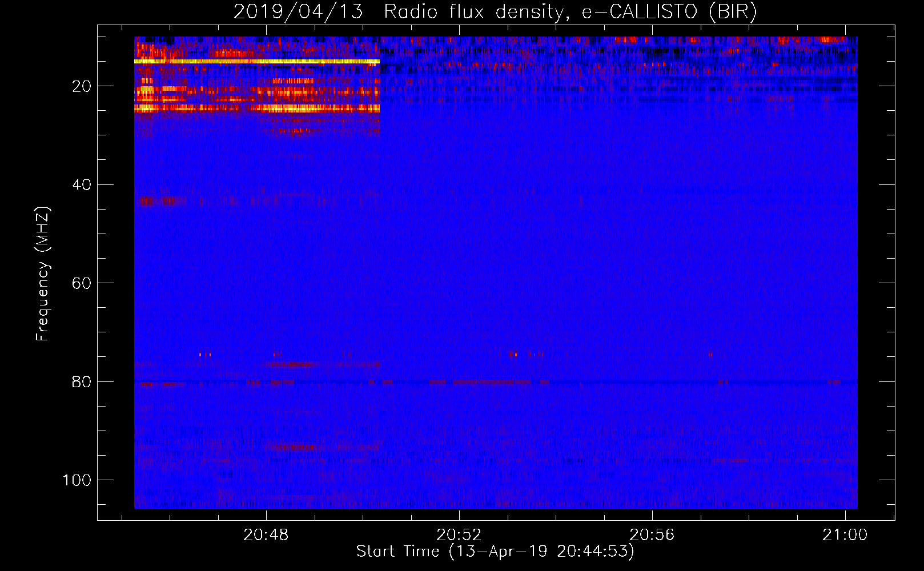This screenshot has width=924, height=571.
Task: Click the bright yellow emission band near 15 MHz
Action: click(x=257, y=61)
